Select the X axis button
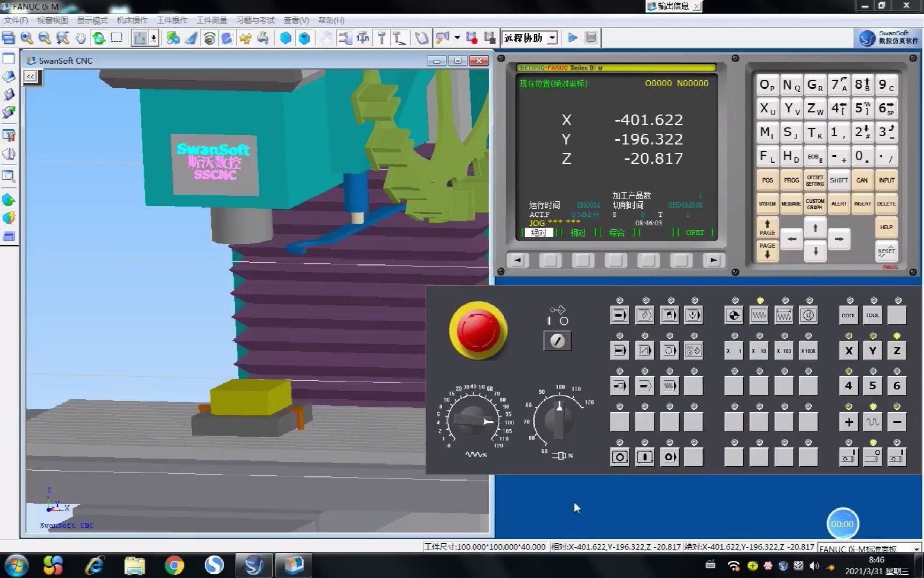924x578 pixels. pyautogui.click(x=849, y=351)
